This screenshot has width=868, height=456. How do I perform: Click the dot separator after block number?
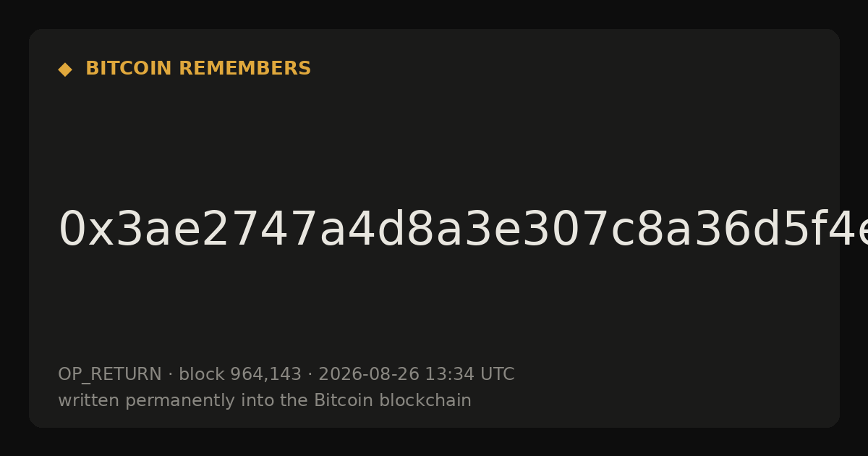(x=310, y=375)
